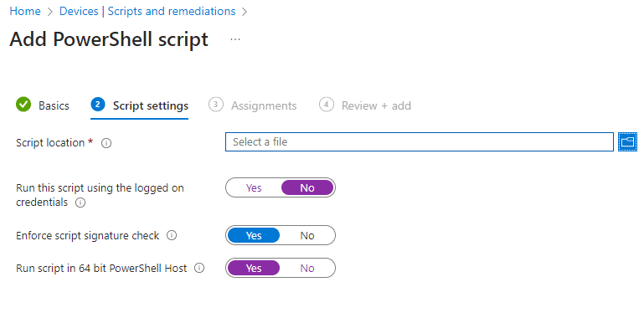Set logged on credentials to Yes
Screen dimensions: 644x318
(254, 188)
